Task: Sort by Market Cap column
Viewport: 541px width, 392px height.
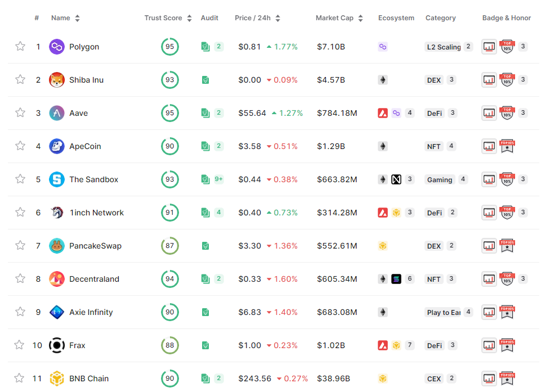Action: click(360, 18)
